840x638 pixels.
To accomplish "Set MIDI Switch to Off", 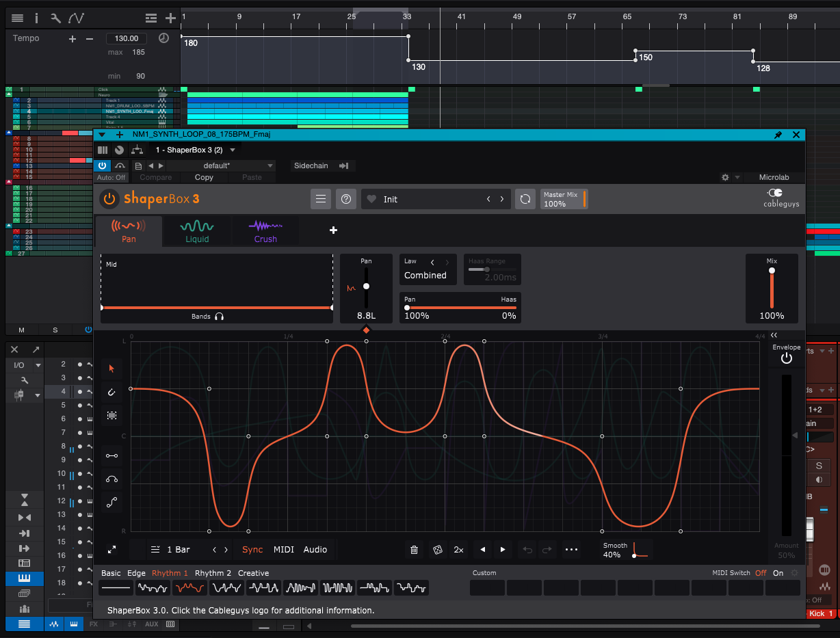I will point(761,573).
